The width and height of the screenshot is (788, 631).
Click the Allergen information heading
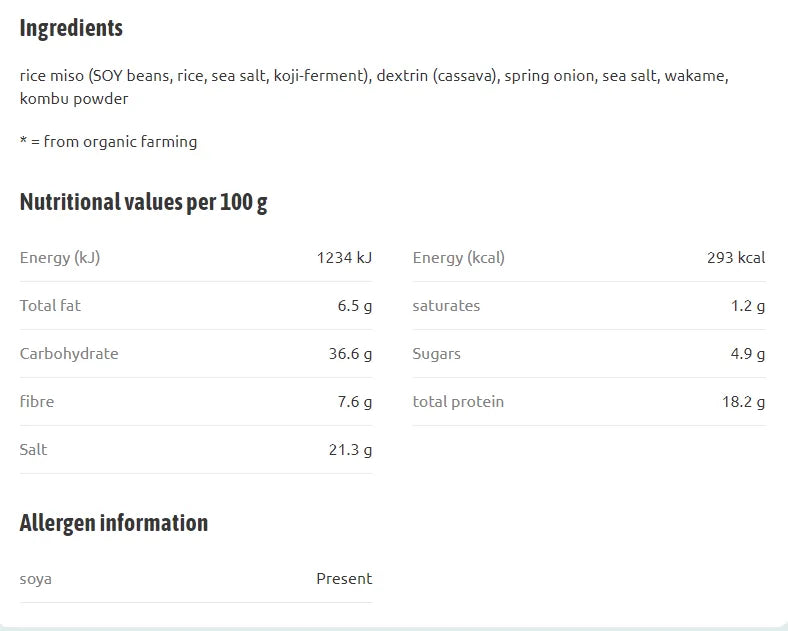click(114, 523)
